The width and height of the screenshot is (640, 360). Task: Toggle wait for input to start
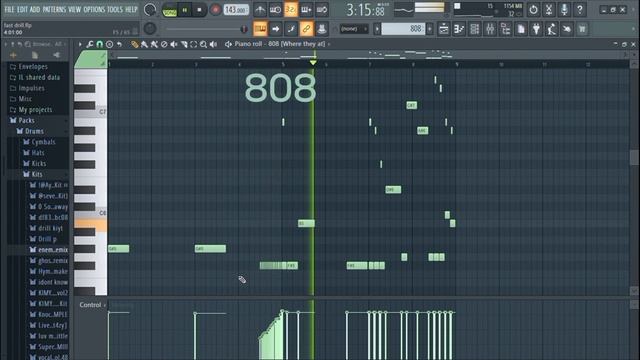(x=275, y=9)
